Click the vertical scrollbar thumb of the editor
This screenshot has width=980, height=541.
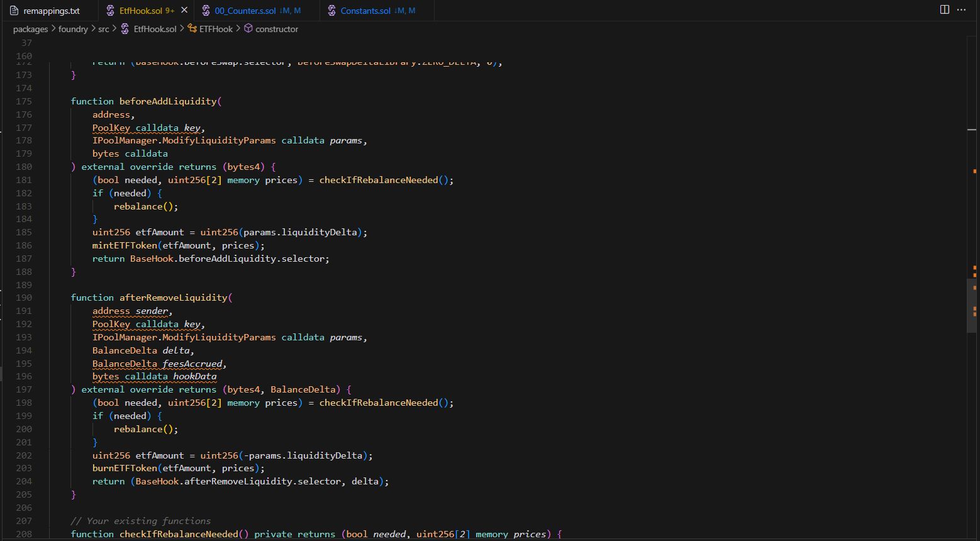coord(972,305)
